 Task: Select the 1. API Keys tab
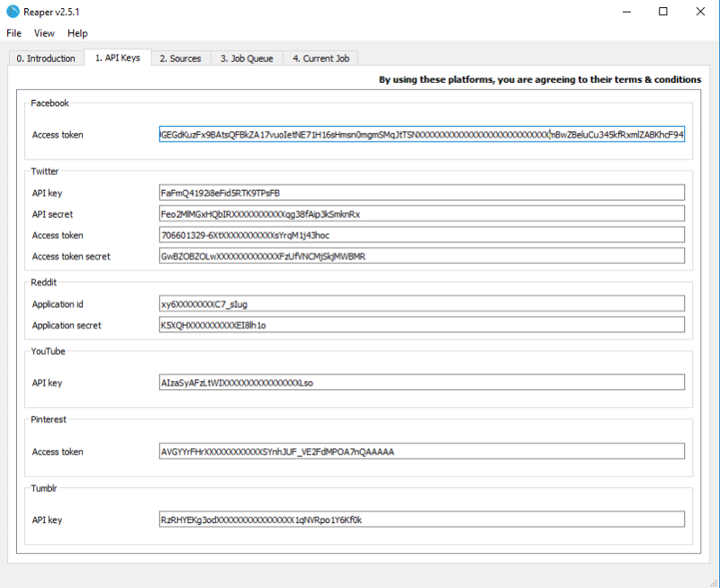point(118,58)
